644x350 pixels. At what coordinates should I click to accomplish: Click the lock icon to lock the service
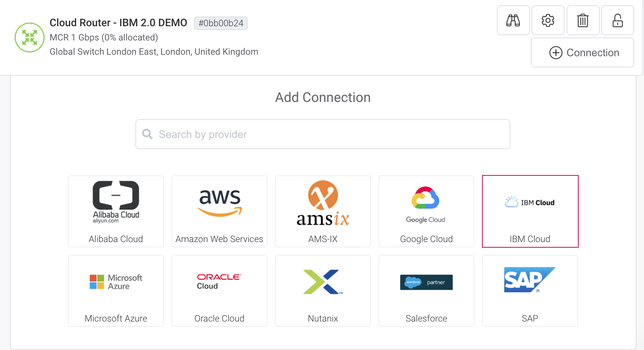coord(617,21)
